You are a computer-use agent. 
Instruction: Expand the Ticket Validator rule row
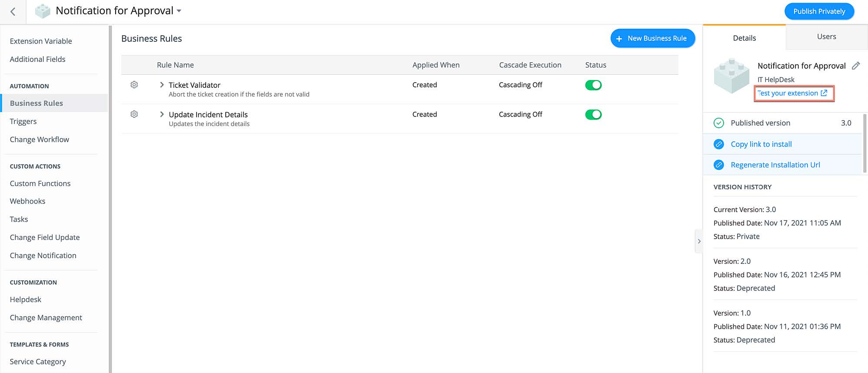[162, 85]
